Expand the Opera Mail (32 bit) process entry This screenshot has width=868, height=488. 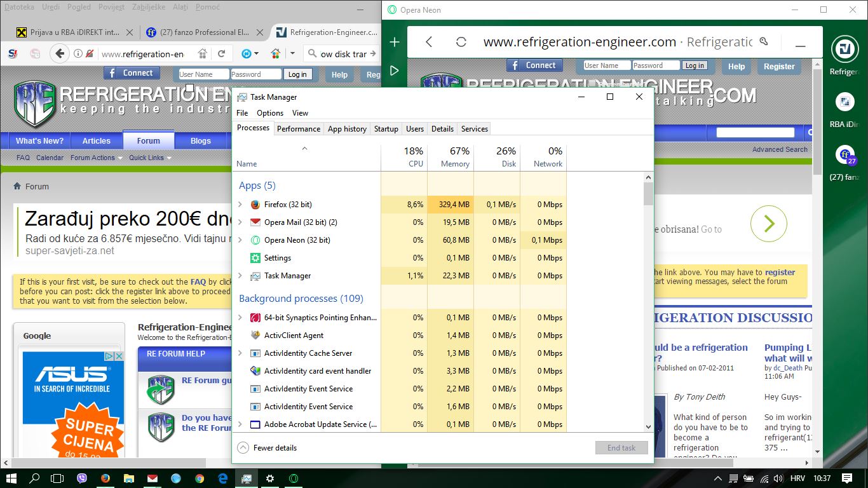click(240, 222)
